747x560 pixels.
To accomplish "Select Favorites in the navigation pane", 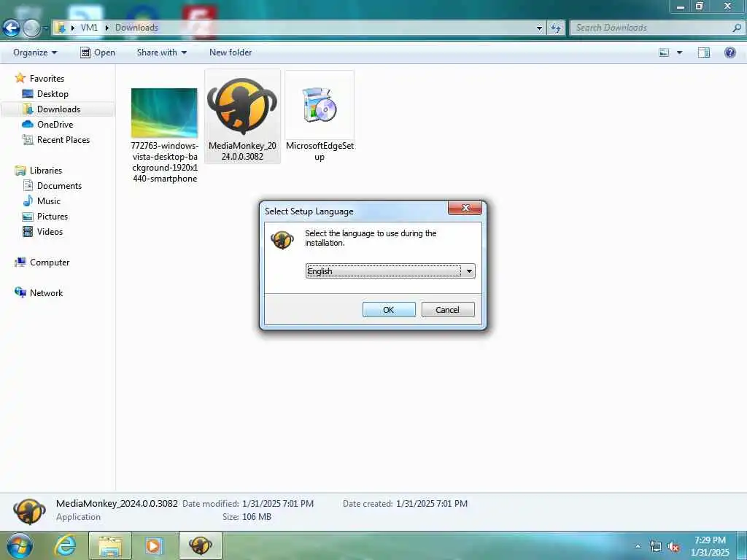I will click(47, 79).
